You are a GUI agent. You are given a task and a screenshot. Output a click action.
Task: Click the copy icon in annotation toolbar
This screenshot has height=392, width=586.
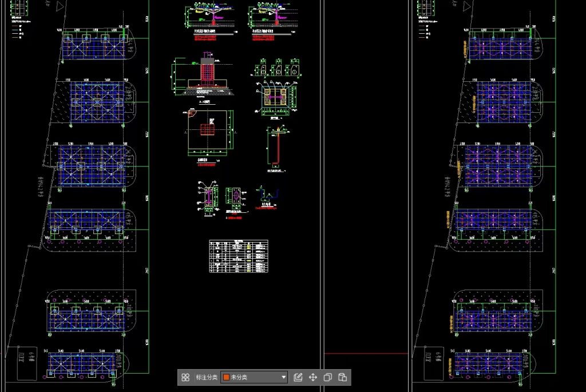click(328, 377)
